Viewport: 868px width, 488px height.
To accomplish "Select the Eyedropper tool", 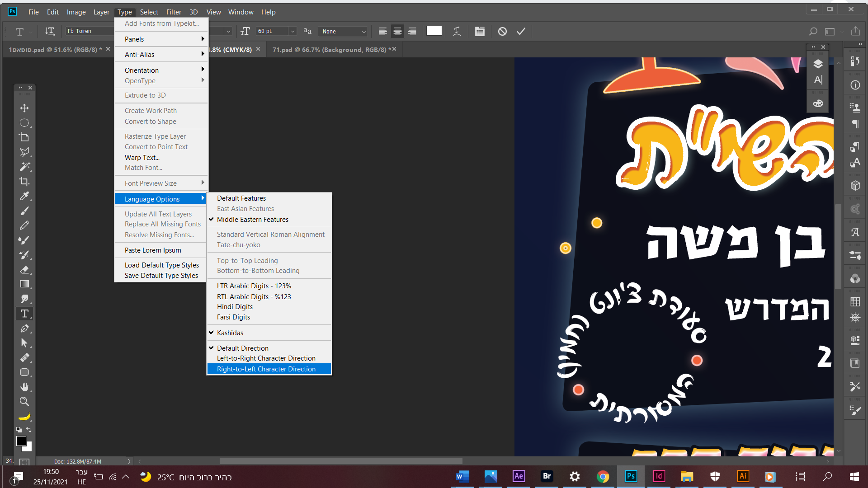I will point(24,196).
